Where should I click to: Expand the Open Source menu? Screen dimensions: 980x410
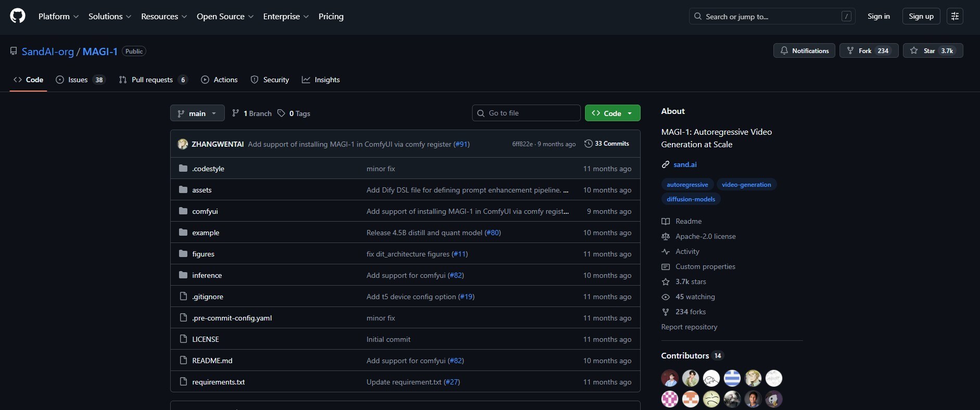225,16
